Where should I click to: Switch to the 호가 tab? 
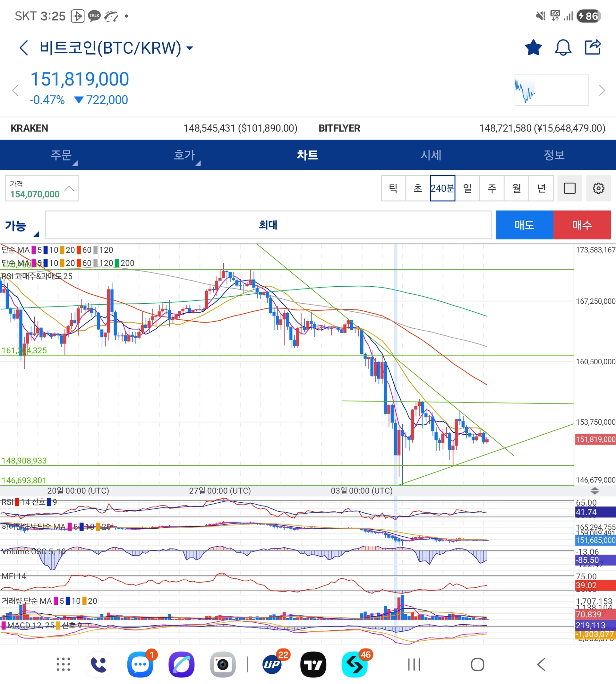click(x=184, y=155)
